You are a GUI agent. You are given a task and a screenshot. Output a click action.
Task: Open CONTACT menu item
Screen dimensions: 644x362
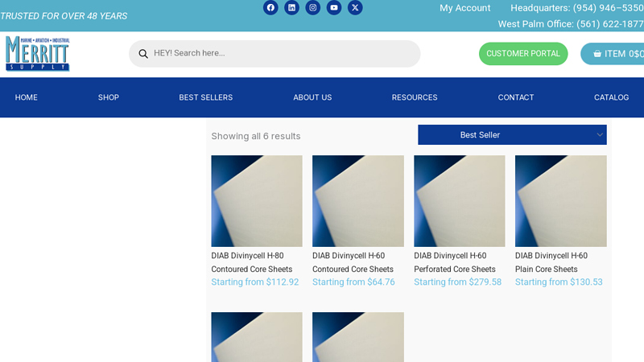click(516, 97)
